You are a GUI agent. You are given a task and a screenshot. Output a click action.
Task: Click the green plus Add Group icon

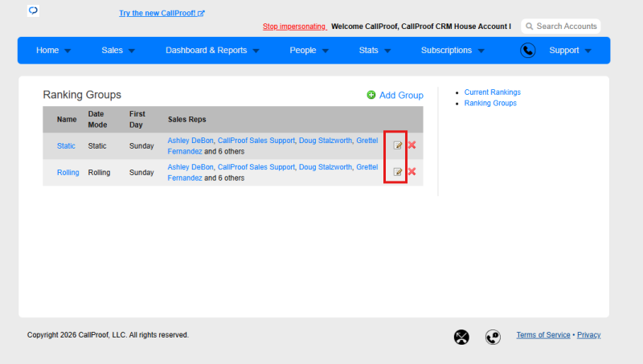click(x=371, y=95)
